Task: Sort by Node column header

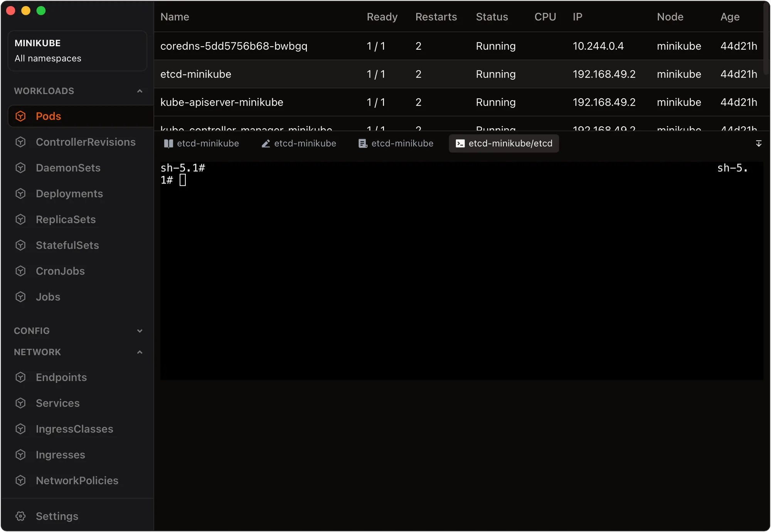Action: (670, 17)
